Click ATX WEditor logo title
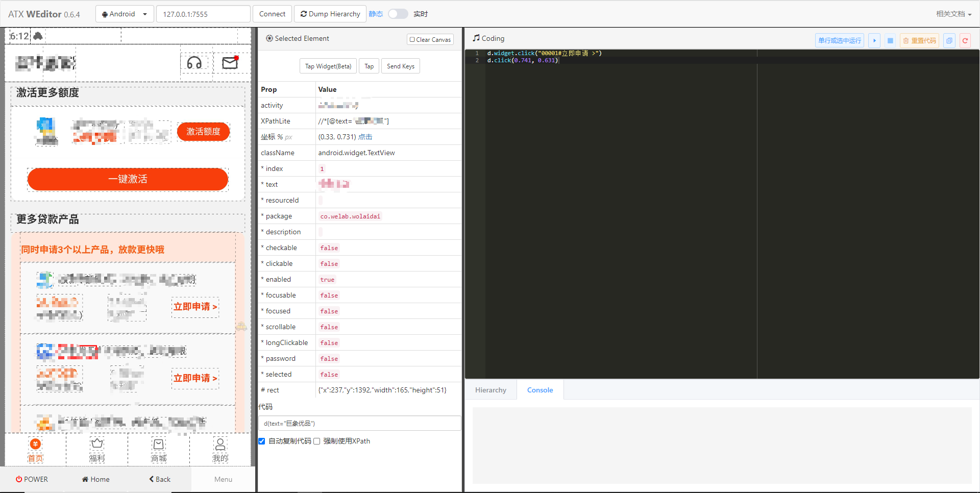 click(x=44, y=14)
